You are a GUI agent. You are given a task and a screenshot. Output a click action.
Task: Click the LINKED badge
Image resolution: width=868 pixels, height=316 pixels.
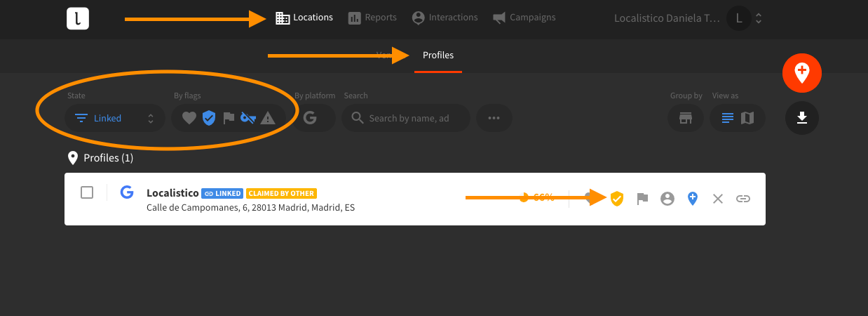(222, 193)
